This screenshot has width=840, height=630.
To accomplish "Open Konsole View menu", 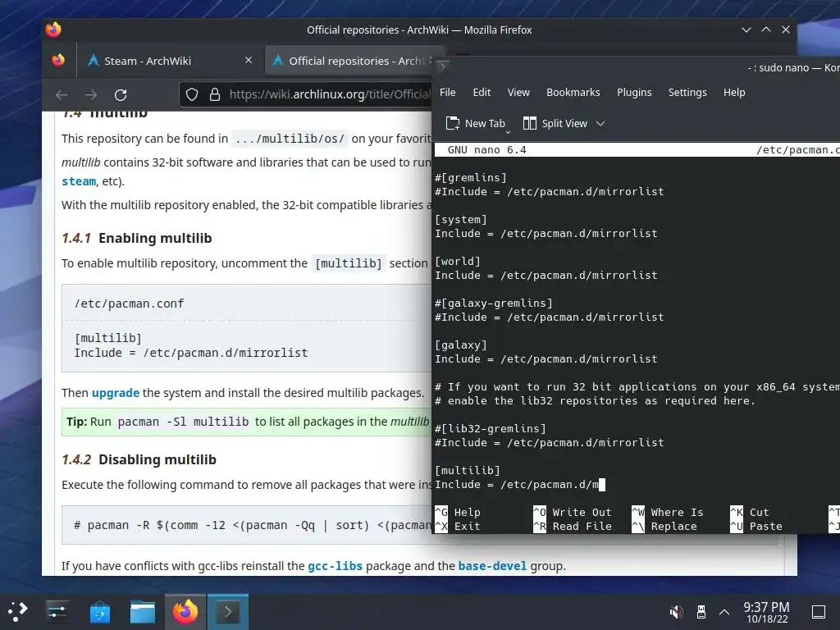I will (518, 92).
